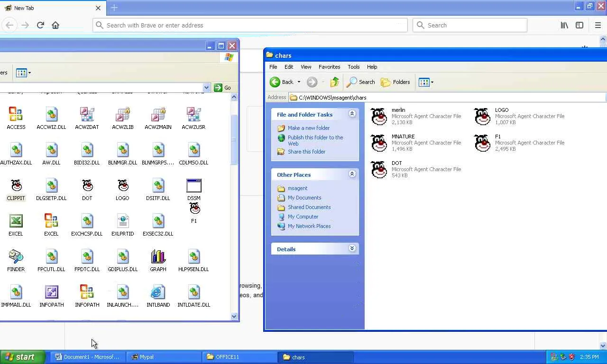The width and height of the screenshot is (607, 364).
Task: Select the merlin character file in chars
Action: coord(379,116)
